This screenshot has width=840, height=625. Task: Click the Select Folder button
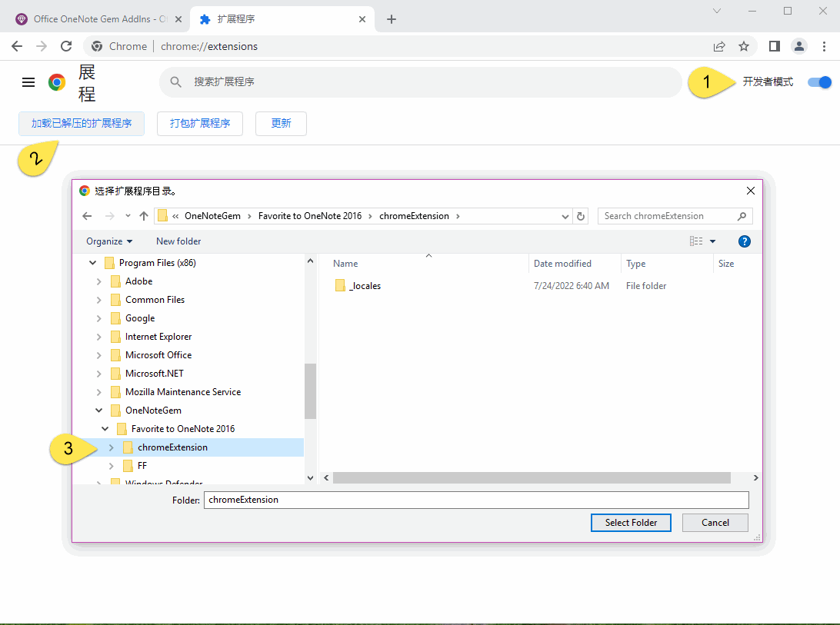(x=631, y=523)
